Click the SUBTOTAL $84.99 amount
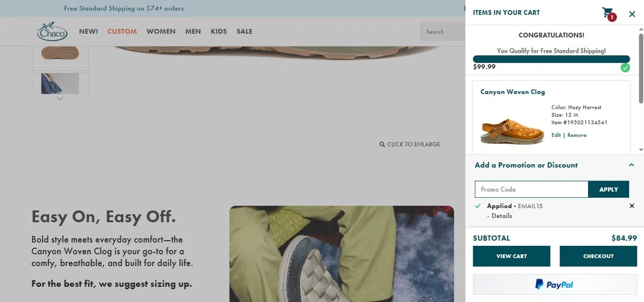644x302 pixels. pos(624,238)
